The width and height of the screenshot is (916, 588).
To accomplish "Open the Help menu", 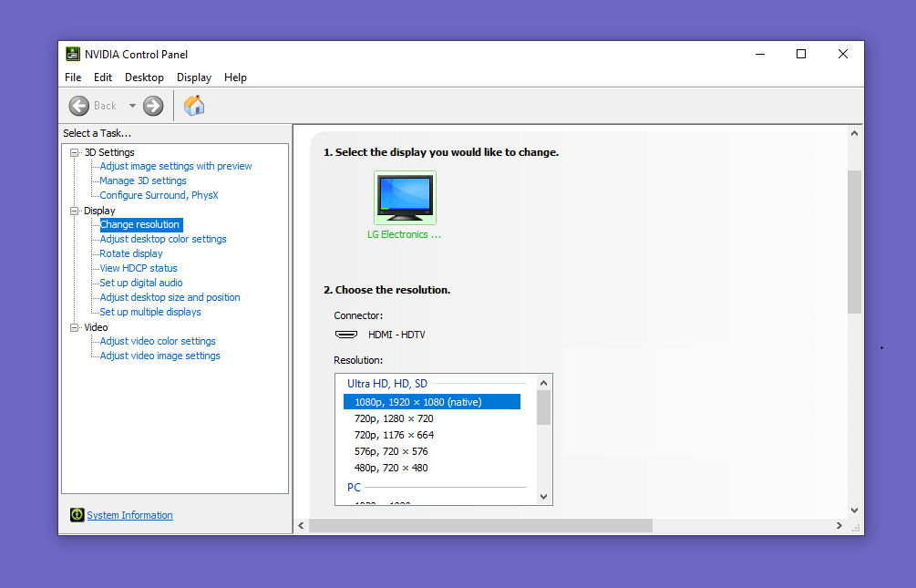I will (x=235, y=77).
